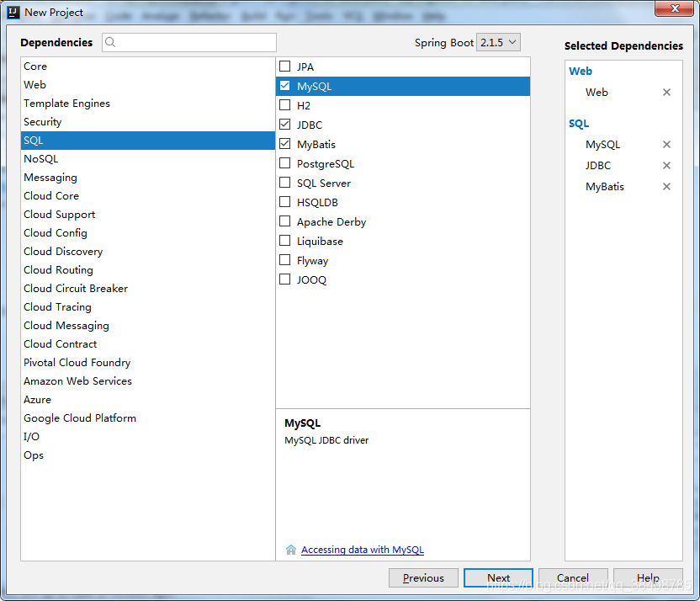This screenshot has height=601, width=700.
Task: Choose Google Cloud Platform category
Action: tap(148, 418)
